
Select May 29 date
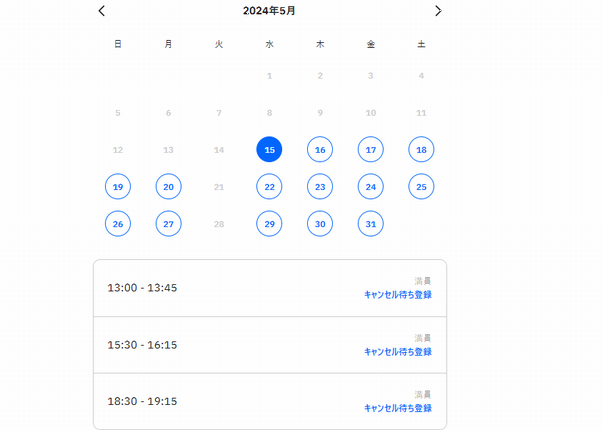pos(269,224)
